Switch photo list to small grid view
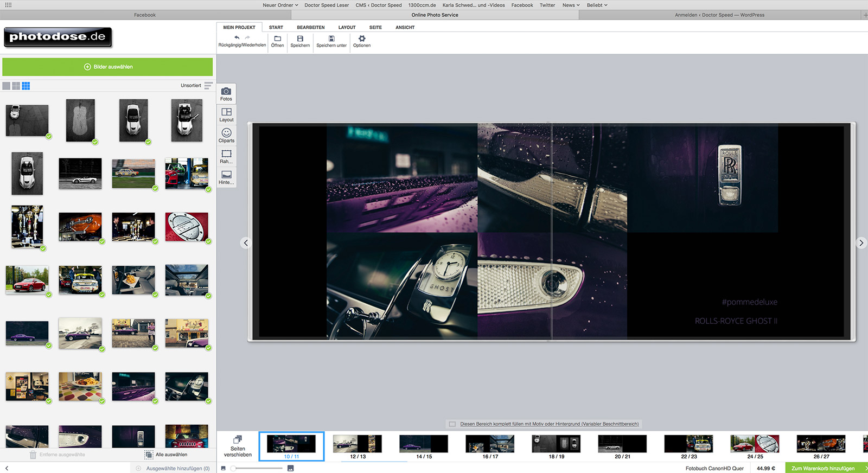The image size is (868, 473). [x=26, y=86]
